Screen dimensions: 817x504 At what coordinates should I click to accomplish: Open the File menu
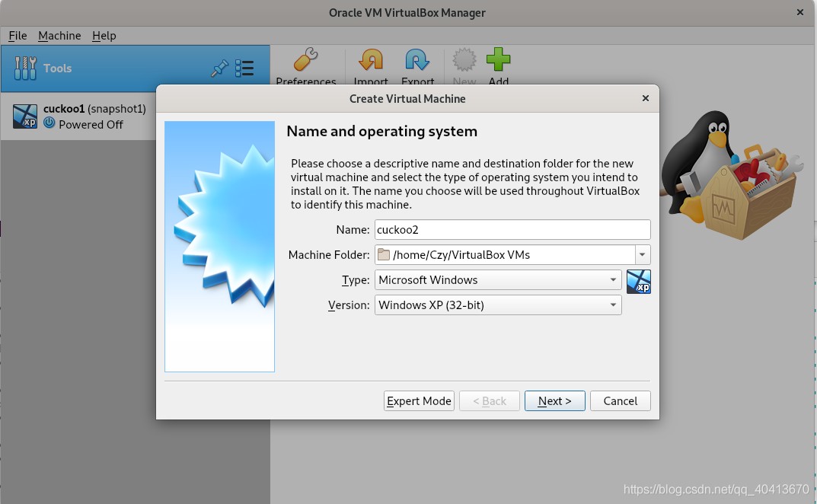tap(18, 36)
